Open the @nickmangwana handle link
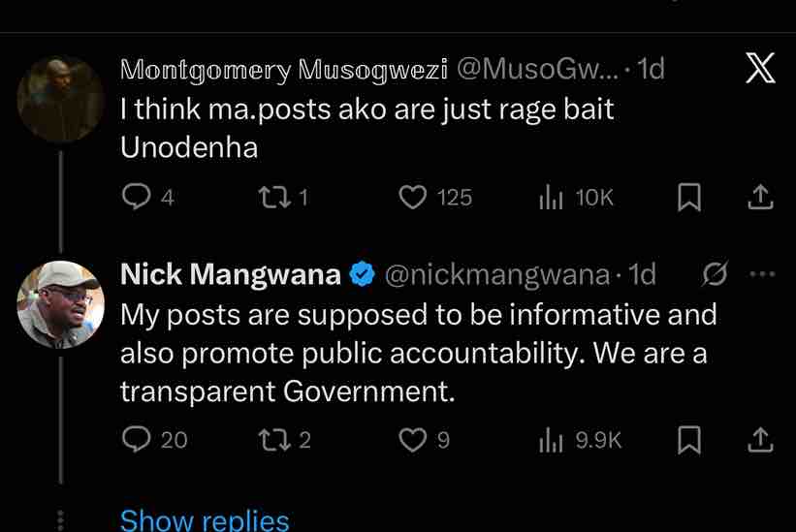 pyautogui.click(x=496, y=275)
